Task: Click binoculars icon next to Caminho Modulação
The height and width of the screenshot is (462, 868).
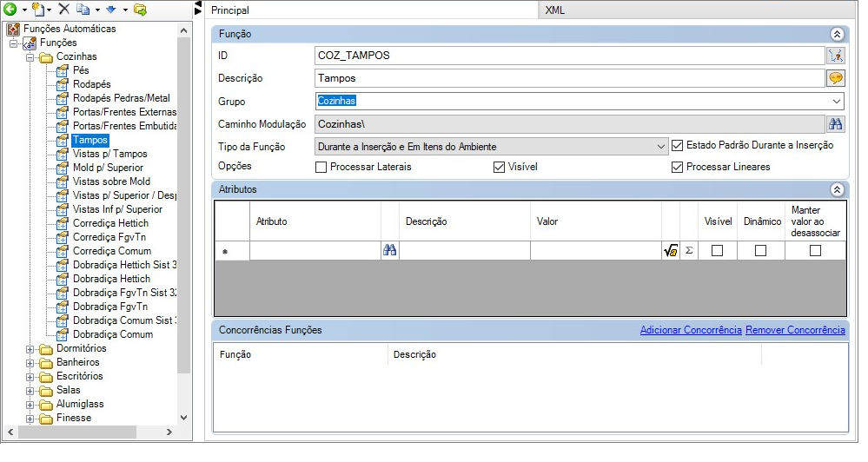Action: click(835, 123)
